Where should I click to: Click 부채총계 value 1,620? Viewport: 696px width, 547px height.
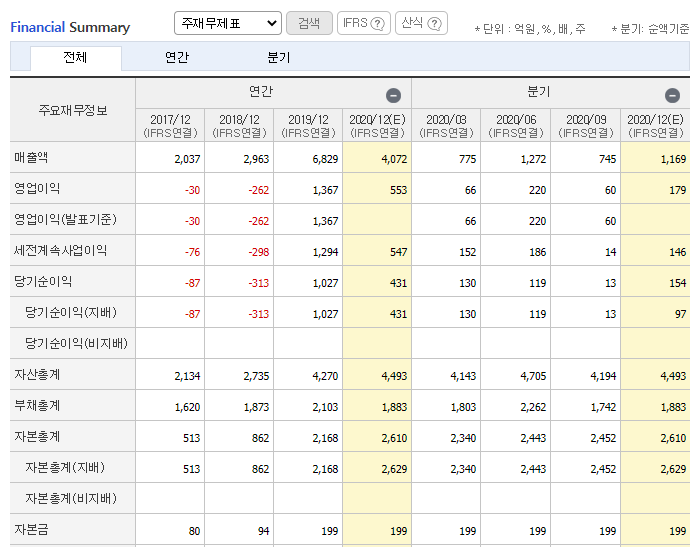tap(187, 407)
